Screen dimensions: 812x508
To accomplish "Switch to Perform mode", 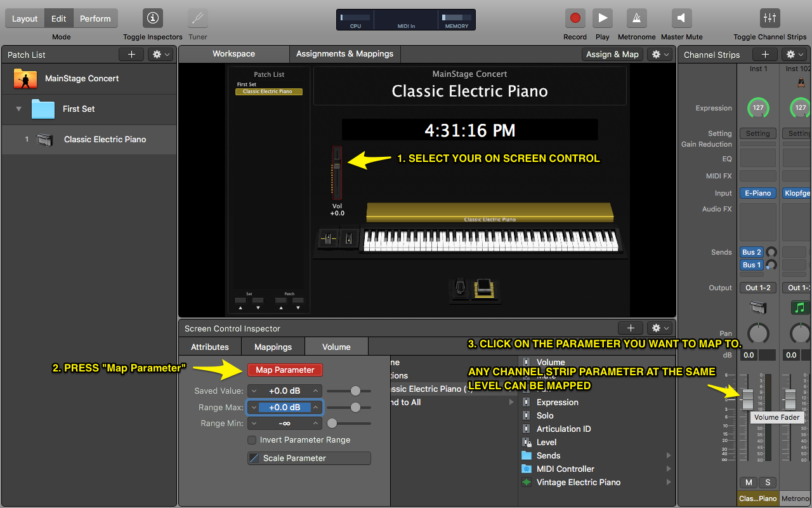I will pyautogui.click(x=95, y=18).
